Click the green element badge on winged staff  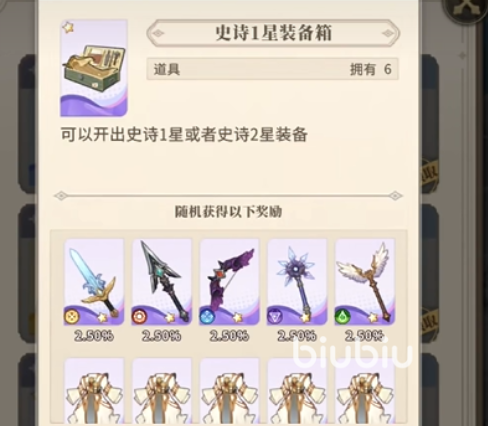click(343, 317)
